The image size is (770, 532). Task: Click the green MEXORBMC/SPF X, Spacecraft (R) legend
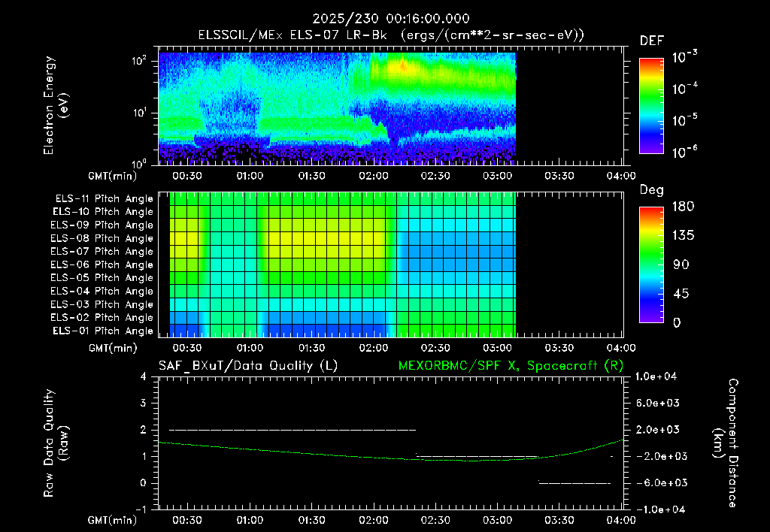511,366
